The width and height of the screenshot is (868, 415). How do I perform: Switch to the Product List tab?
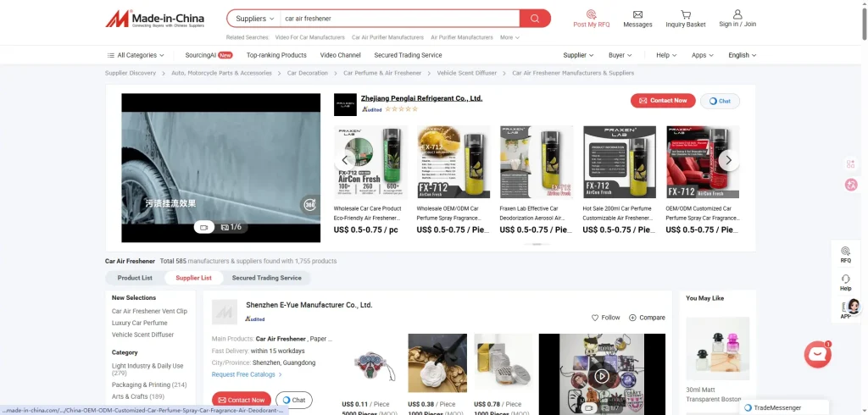[135, 278]
